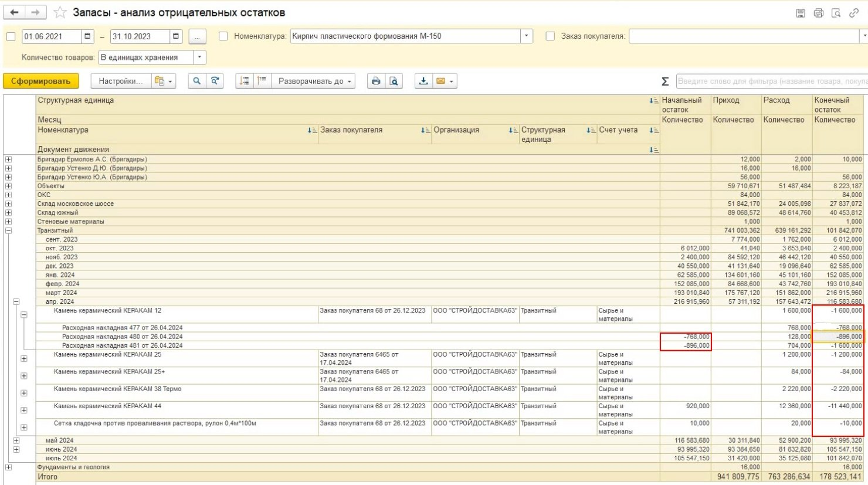Click the floppy disk save icon top-right

[x=801, y=13]
